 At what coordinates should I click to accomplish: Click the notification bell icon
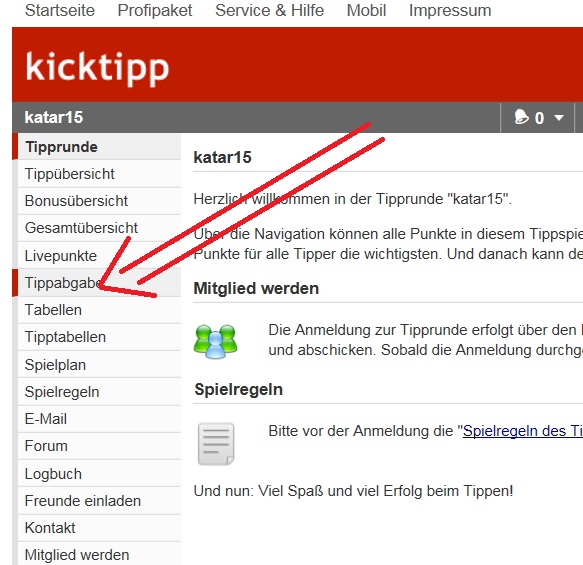click(521, 117)
